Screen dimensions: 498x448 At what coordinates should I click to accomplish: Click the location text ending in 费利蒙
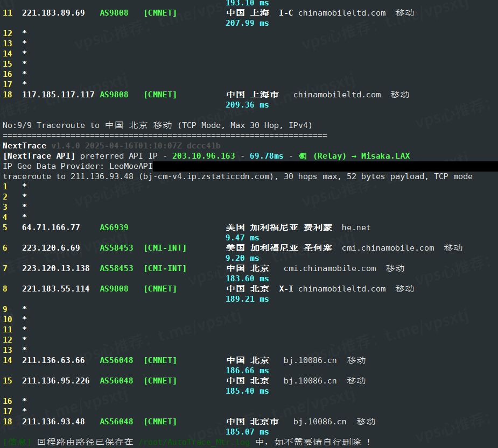click(x=279, y=227)
